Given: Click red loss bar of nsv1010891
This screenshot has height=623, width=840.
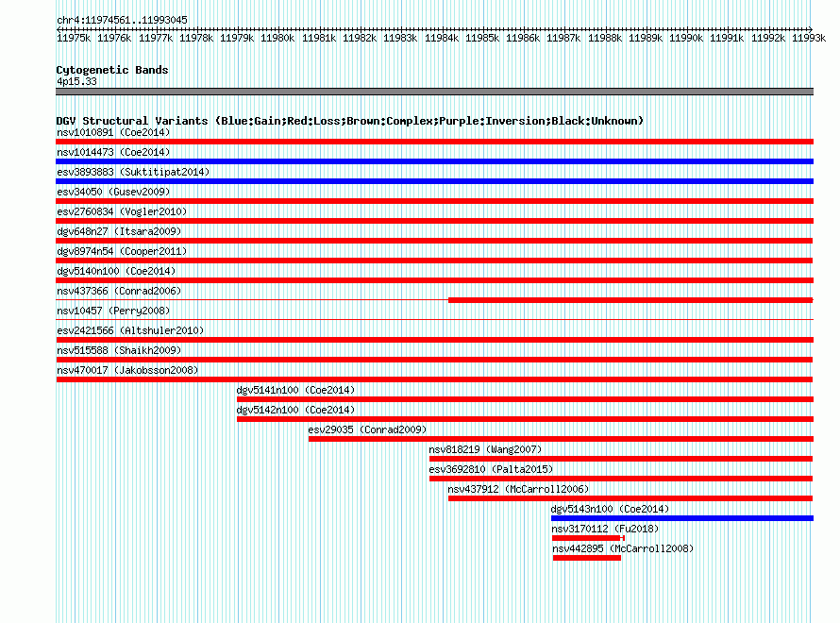Looking at the screenshot, I should coord(434,142).
